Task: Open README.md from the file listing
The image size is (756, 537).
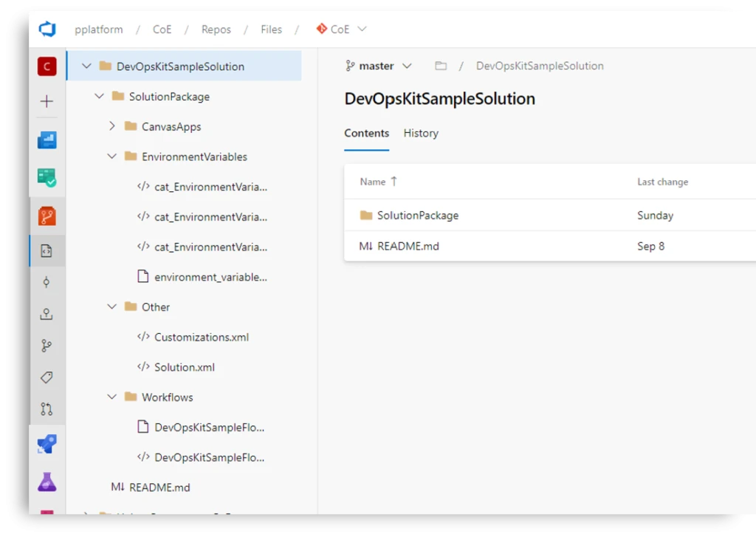Action: [407, 246]
